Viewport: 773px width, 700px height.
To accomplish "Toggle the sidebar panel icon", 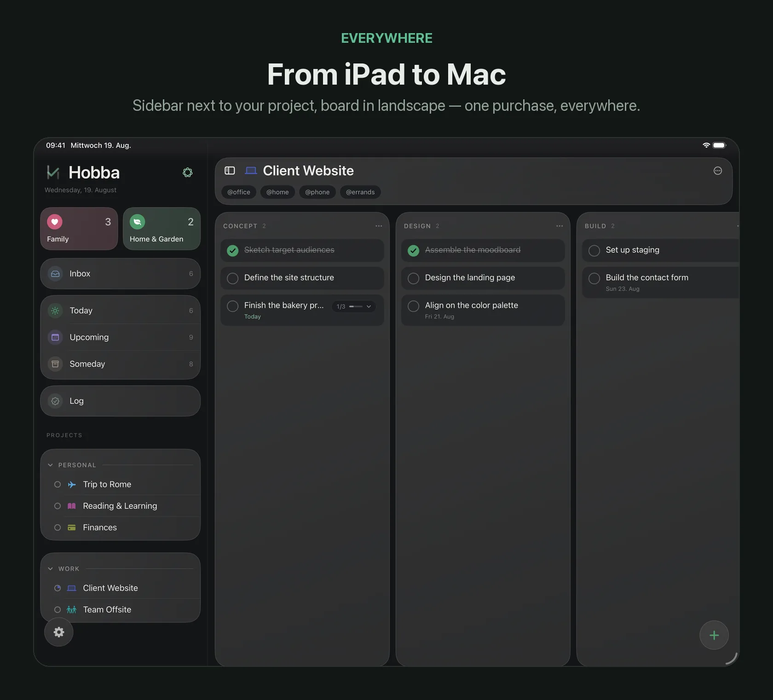I will pyautogui.click(x=230, y=171).
